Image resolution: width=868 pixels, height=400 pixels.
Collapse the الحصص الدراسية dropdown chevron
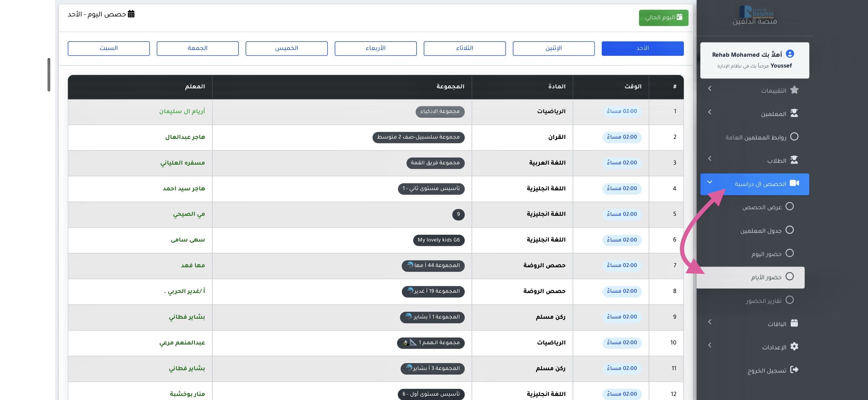[x=710, y=182]
